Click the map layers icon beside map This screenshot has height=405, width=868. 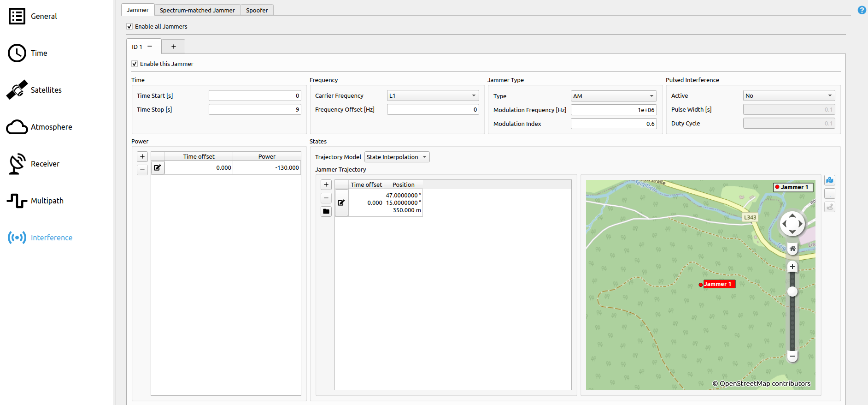click(x=830, y=180)
